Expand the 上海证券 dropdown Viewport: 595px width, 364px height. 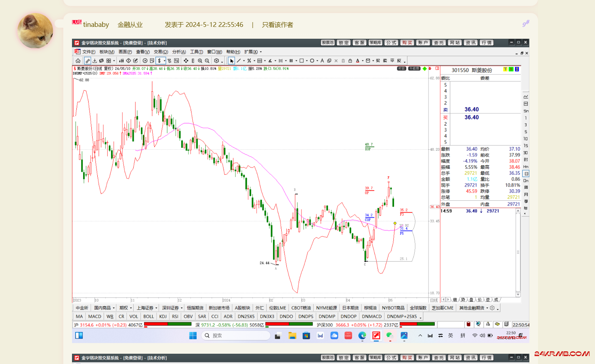tap(156, 308)
